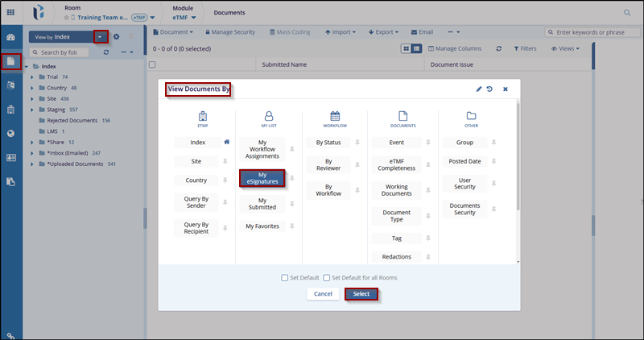Tick the select-all checkbox in grid header

(x=152, y=64)
